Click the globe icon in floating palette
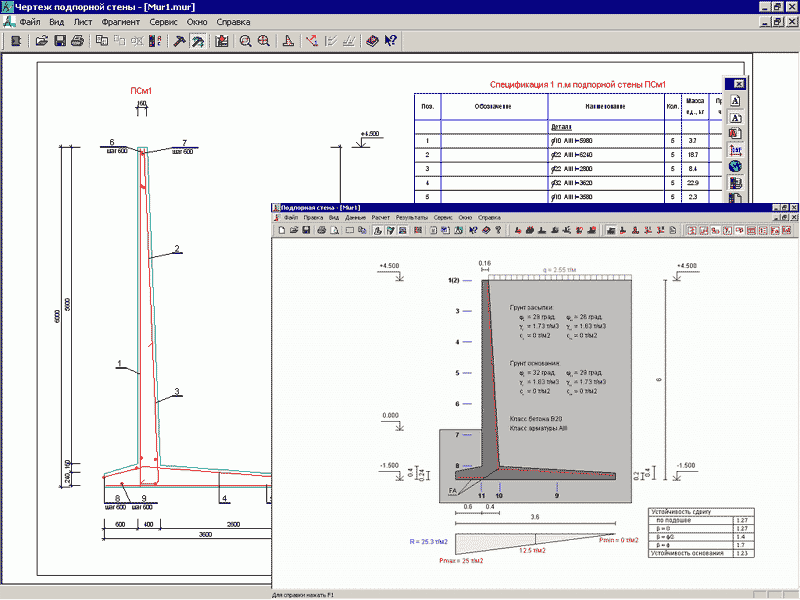Image resolution: width=800 pixels, height=600 pixels. coord(735,166)
